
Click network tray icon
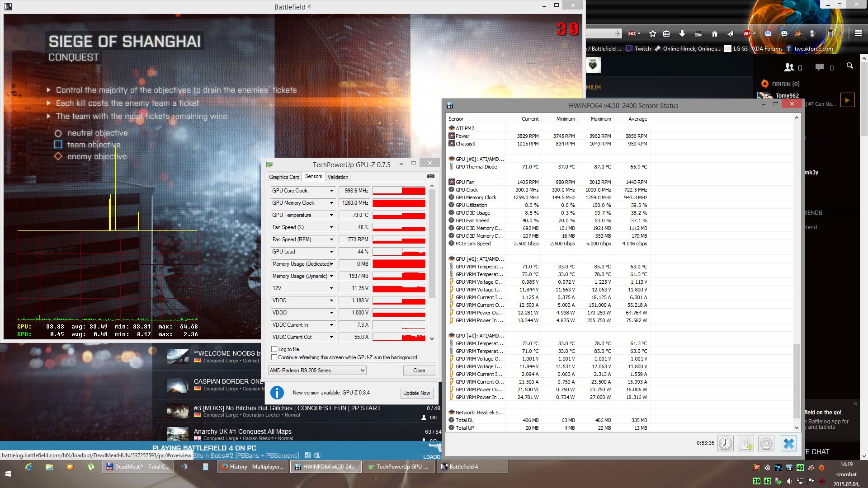click(800, 481)
